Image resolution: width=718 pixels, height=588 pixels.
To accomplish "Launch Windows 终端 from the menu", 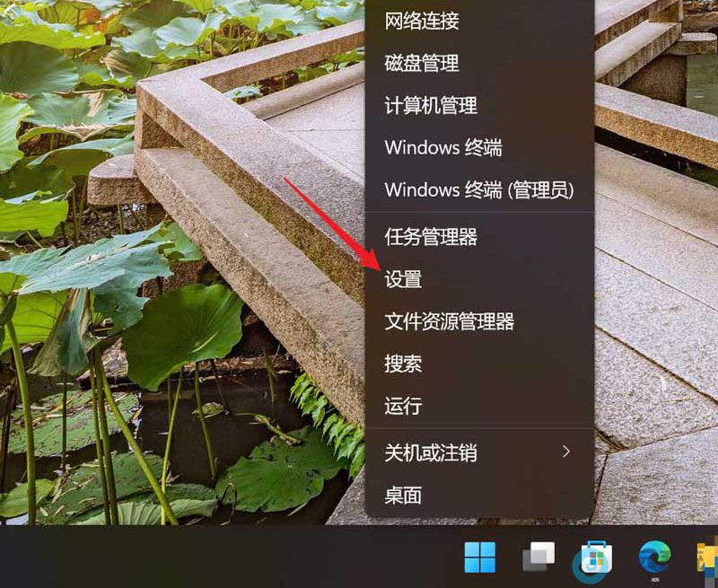I will click(x=443, y=147).
